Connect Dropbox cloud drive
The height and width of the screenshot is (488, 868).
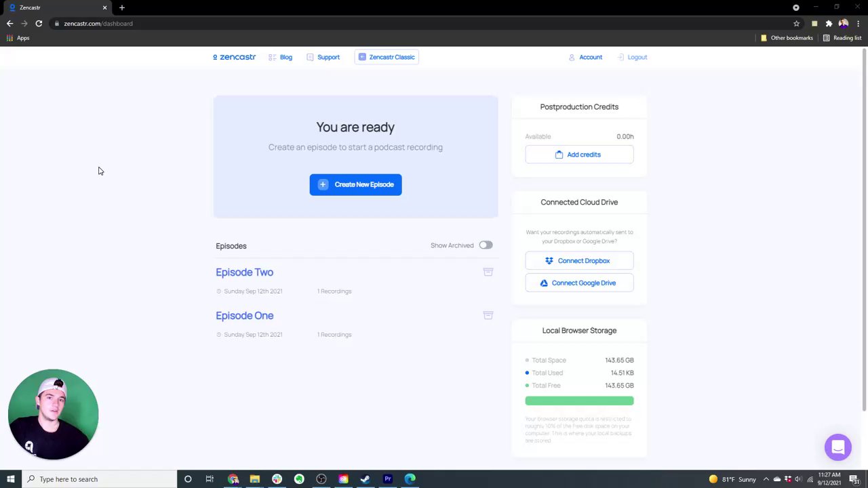579,260
